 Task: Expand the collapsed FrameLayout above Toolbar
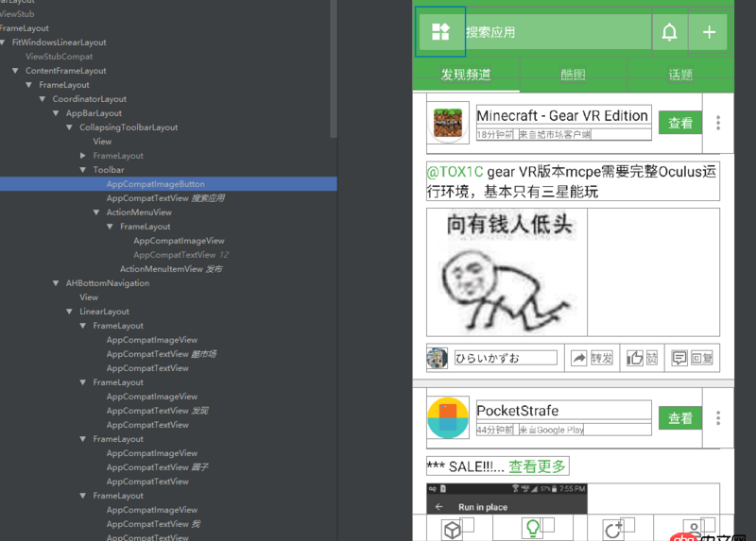pyautogui.click(x=83, y=156)
